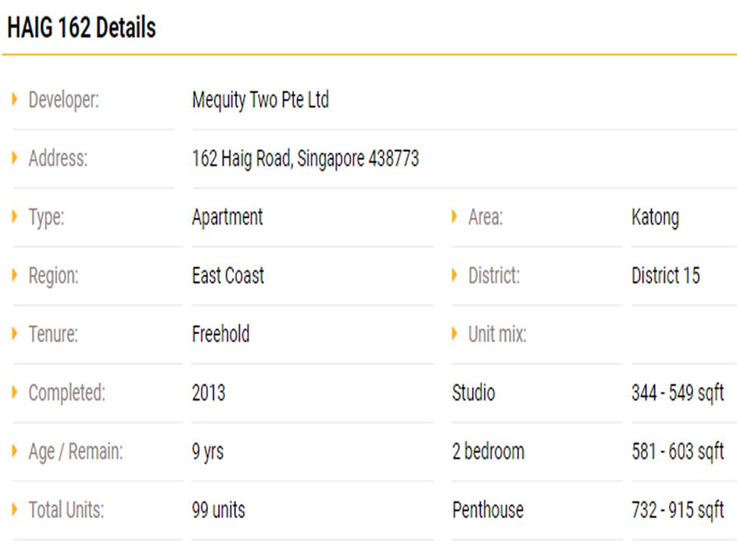This screenshot has height=560, width=737.
Task: Click the arrow icon beside Region
Action: tap(15, 276)
